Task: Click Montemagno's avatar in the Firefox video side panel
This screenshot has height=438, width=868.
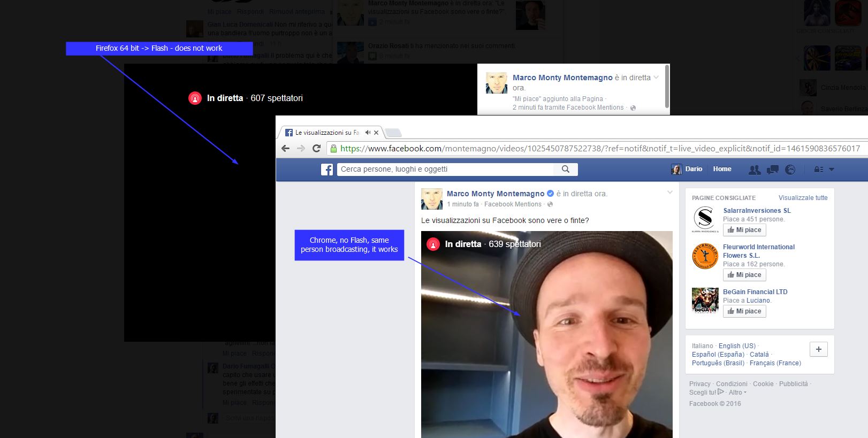Action: coord(496,83)
